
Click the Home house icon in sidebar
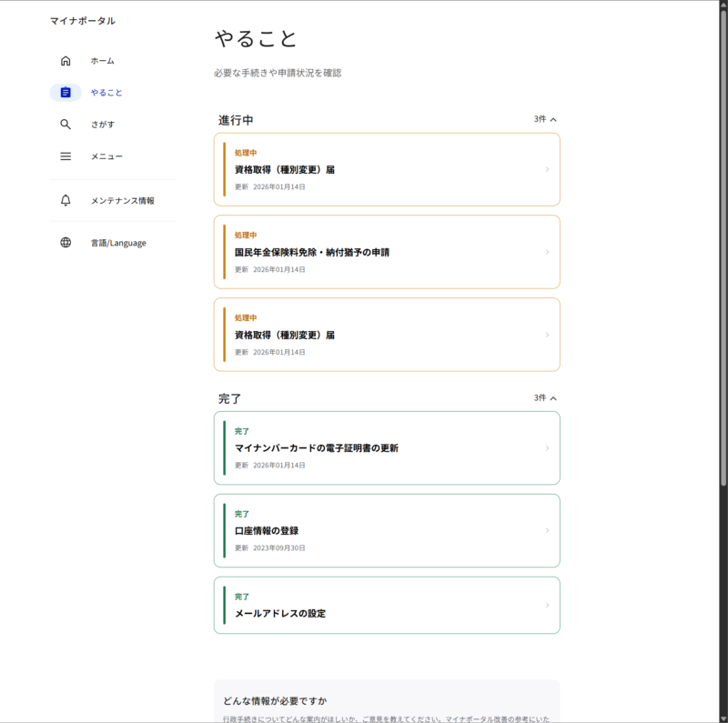[x=66, y=61]
